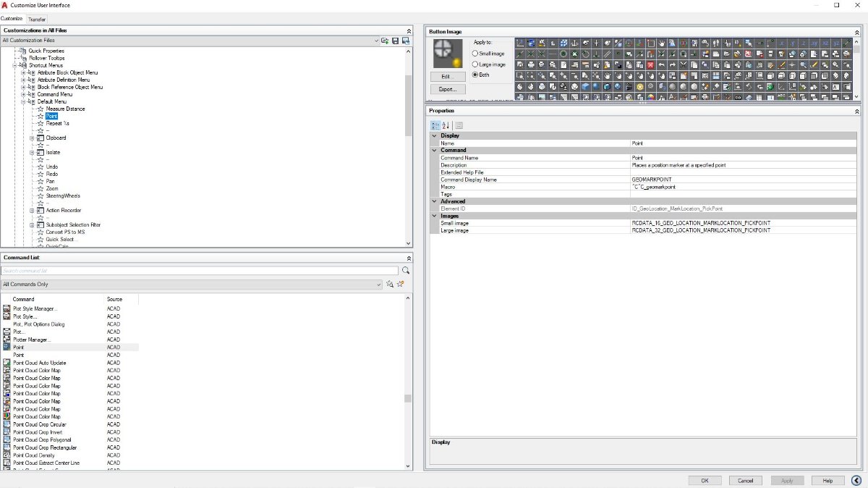Click the Export... button

point(448,89)
